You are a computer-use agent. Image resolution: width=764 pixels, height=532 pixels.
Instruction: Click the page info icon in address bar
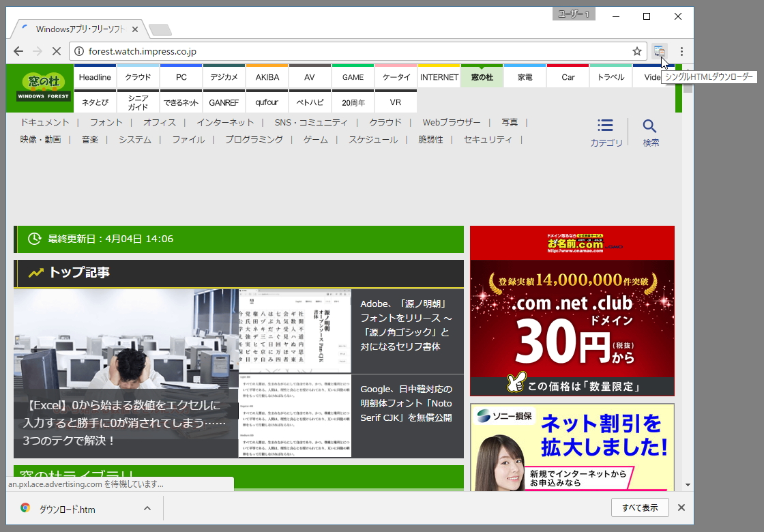pos(80,50)
